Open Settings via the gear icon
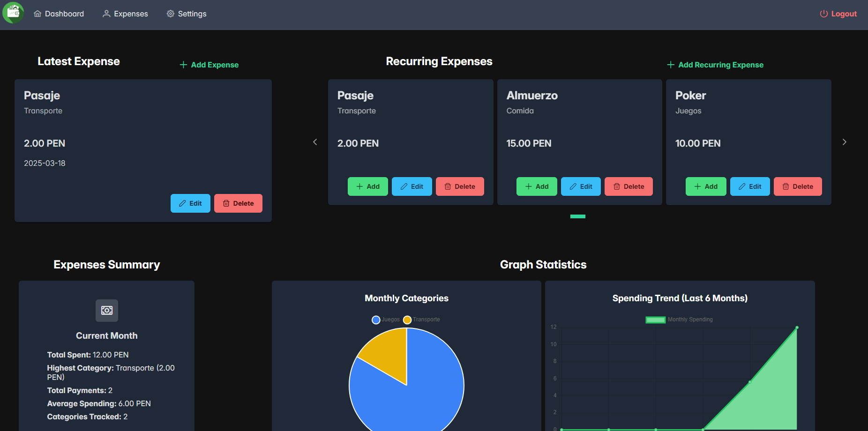 [170, 14]
